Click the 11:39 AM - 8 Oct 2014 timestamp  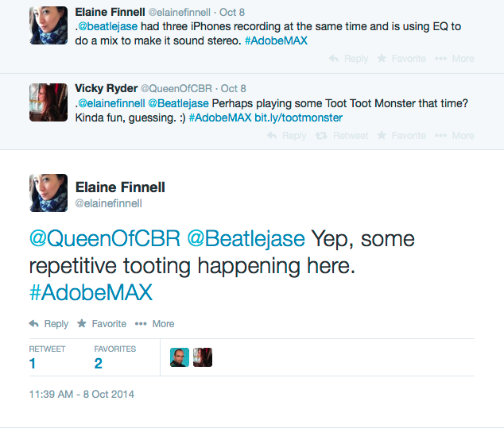(x=83, y=394)
